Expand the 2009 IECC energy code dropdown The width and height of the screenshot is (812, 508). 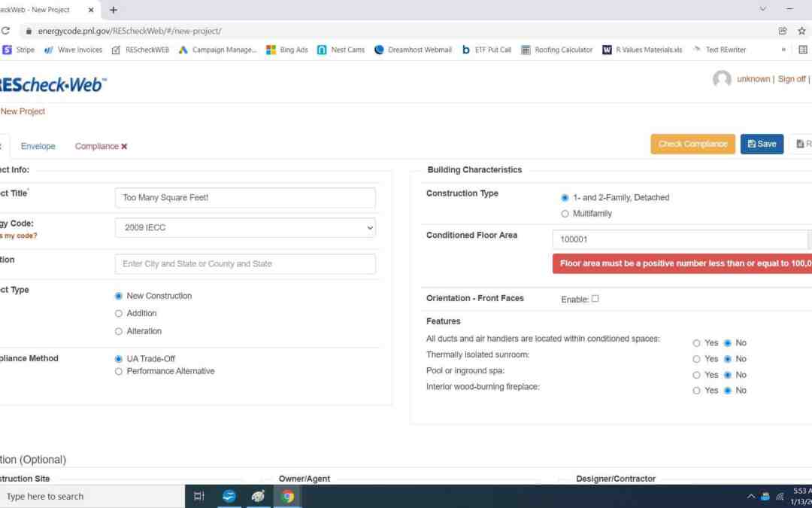click(x=245, y=227)
